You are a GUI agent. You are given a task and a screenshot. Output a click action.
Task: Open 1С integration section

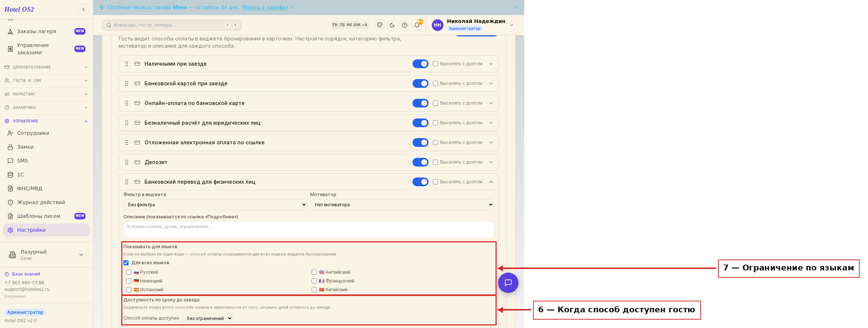46,175
